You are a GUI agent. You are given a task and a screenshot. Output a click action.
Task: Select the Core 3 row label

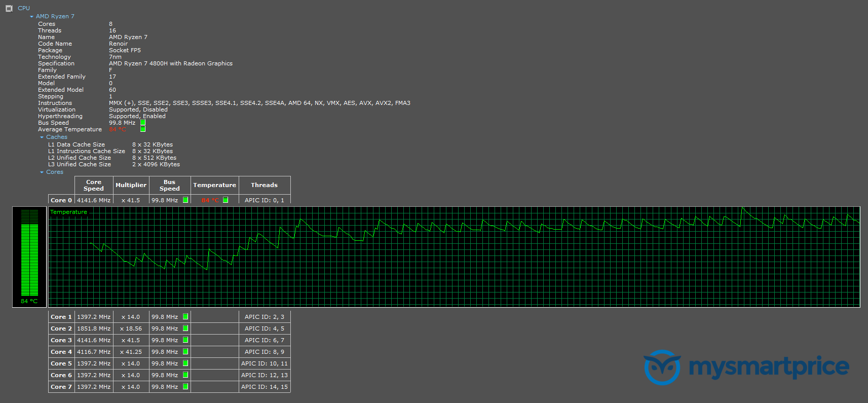pos(61,340)
